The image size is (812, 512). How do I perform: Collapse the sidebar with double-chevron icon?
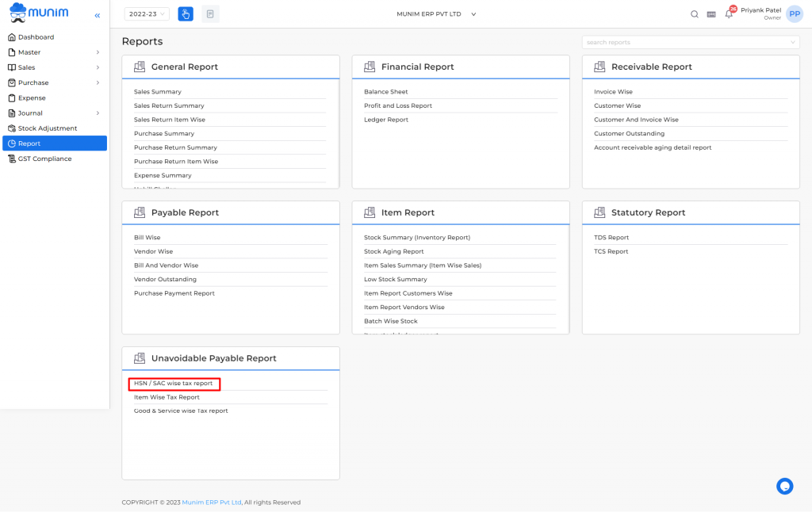(x=98, y=16)
